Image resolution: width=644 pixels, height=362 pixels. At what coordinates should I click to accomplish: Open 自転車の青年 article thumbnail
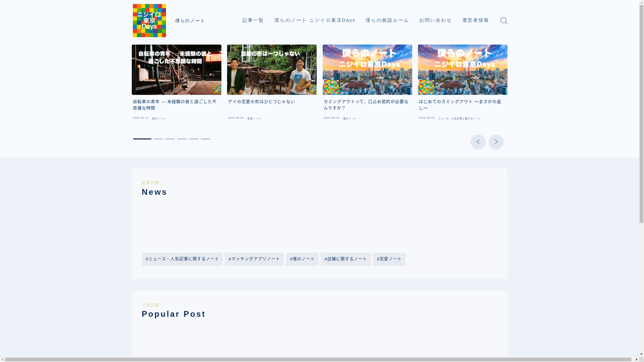point(176,70)
